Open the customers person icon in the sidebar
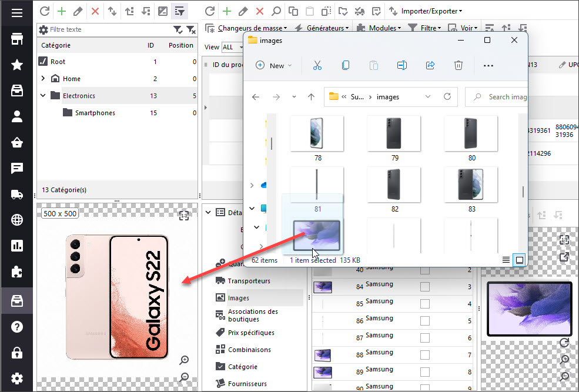The width and height of the screenshot is (579, 392). (17, 116)
